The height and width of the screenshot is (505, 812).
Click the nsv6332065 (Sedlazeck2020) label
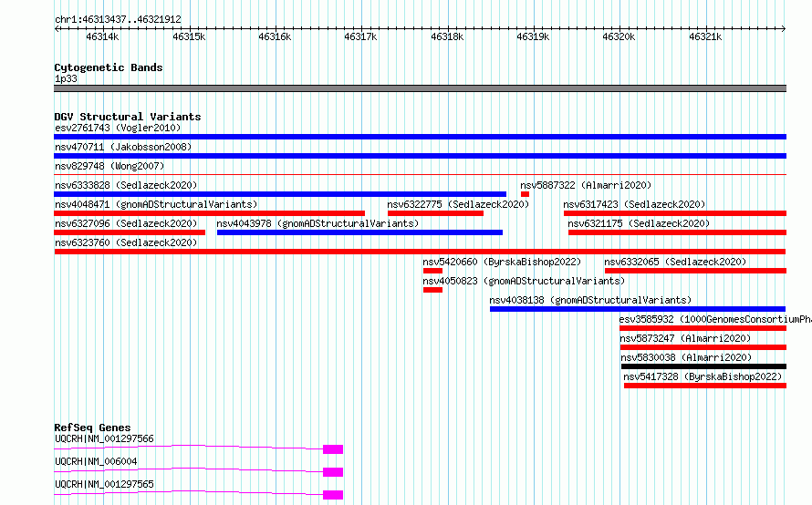point(676,262)
